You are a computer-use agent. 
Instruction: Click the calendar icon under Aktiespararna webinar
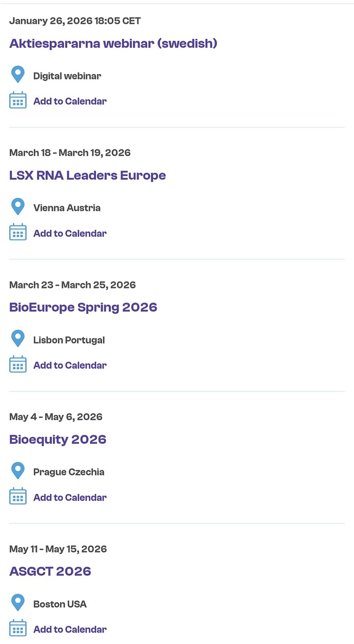point(18,100)
